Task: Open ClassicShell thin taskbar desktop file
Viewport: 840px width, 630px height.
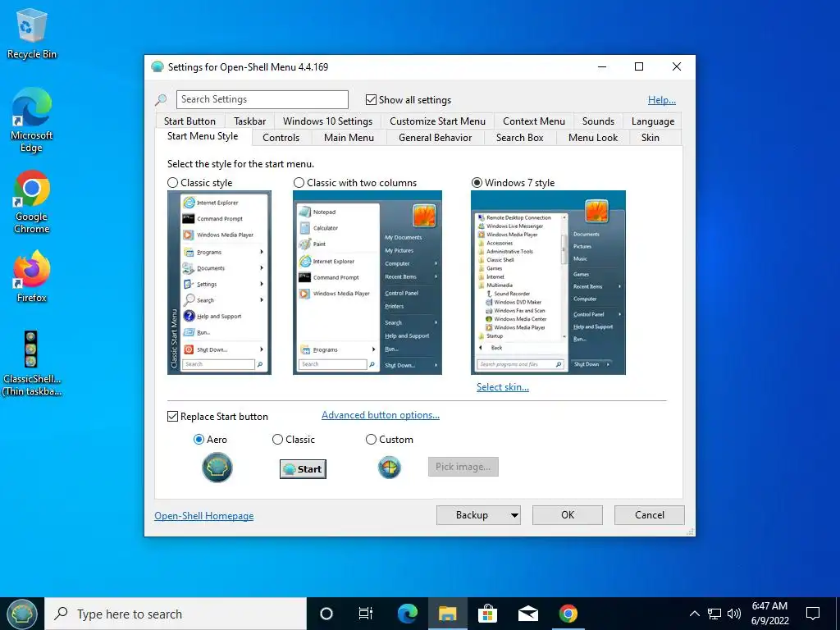Action: pos(32,363)
